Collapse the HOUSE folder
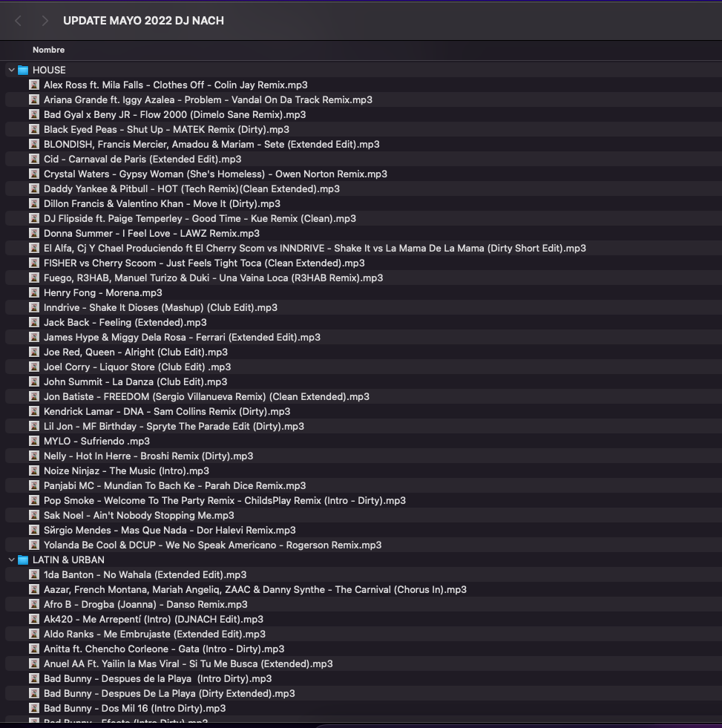 tap(12, 70)
